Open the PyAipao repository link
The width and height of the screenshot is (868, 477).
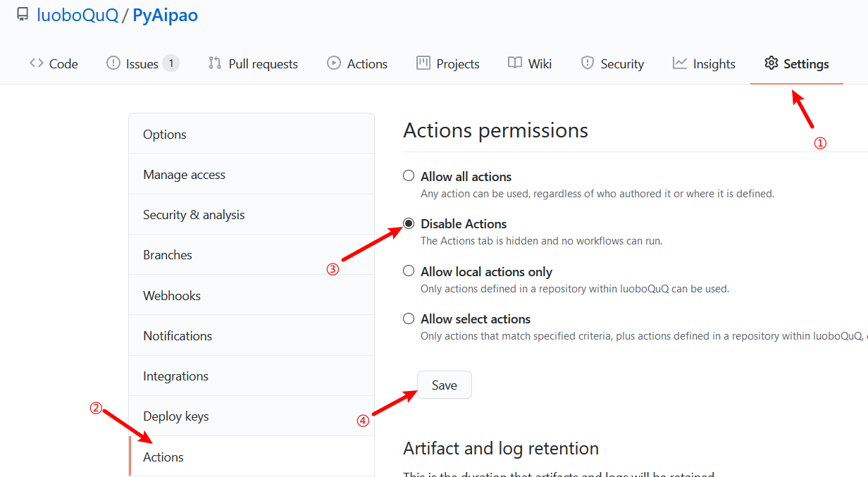[166, 15]
